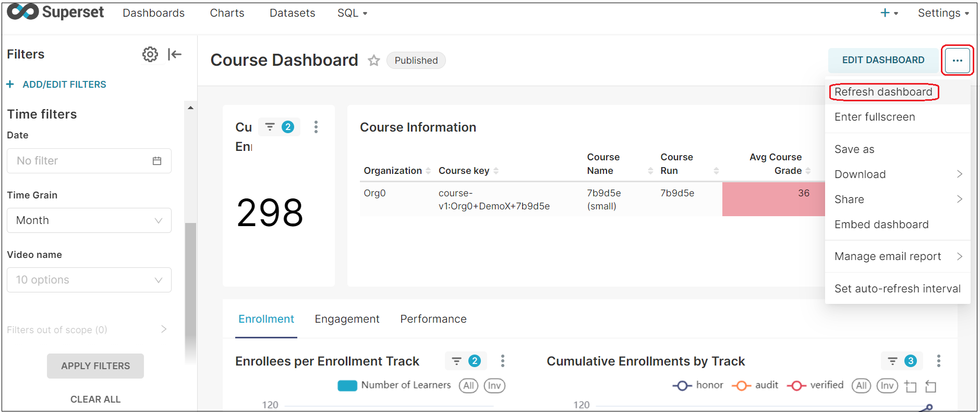Toggle the verified series in the legend
This screenshot has height=412, width=980.
click(x=815, y=385)
